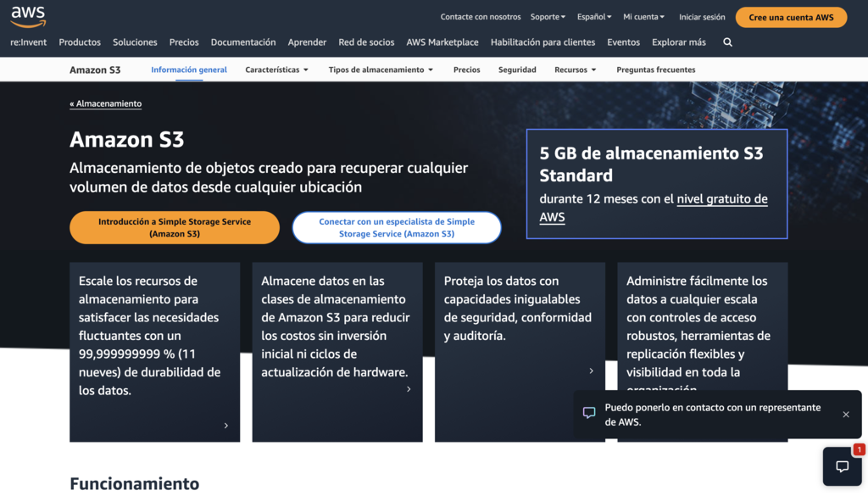This screenshot has width=868, height=496.
Task: Switch to the Precios tab
Action: click(466, 70)
